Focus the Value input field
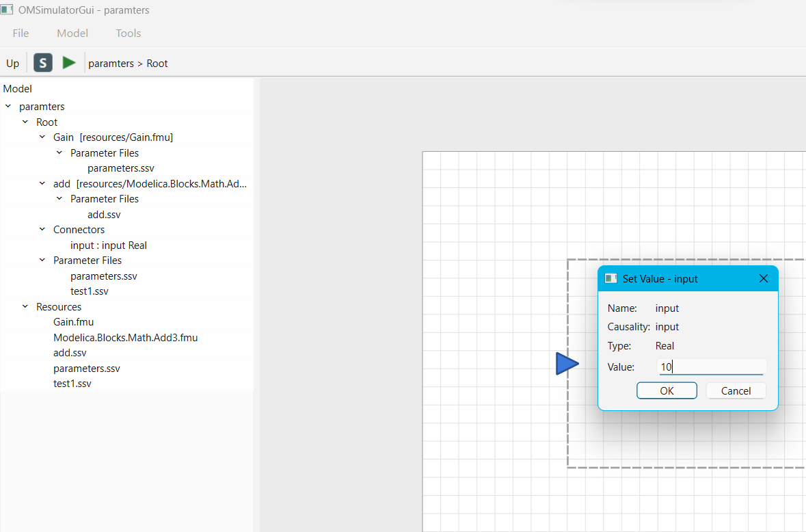 tap(712, 367)
